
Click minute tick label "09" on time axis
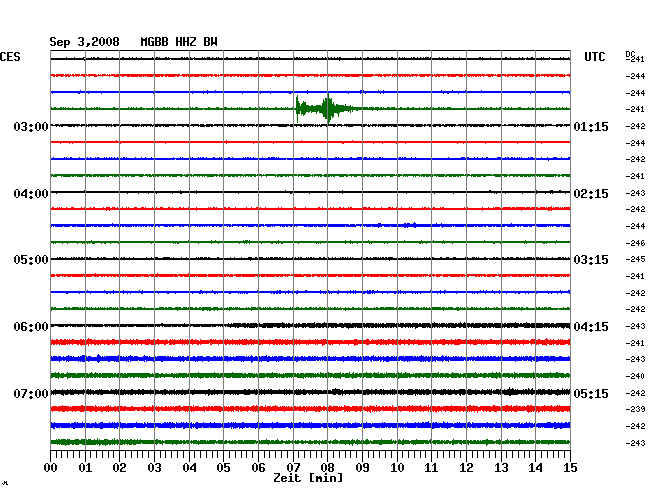362,467
